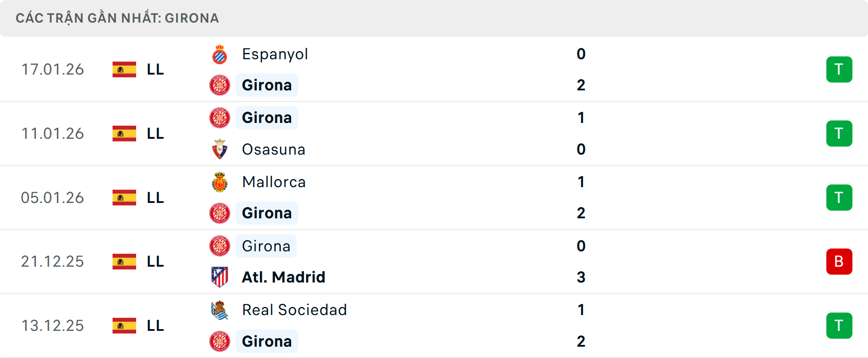Click Girona crest in the Espanyol match

point(220,85)
